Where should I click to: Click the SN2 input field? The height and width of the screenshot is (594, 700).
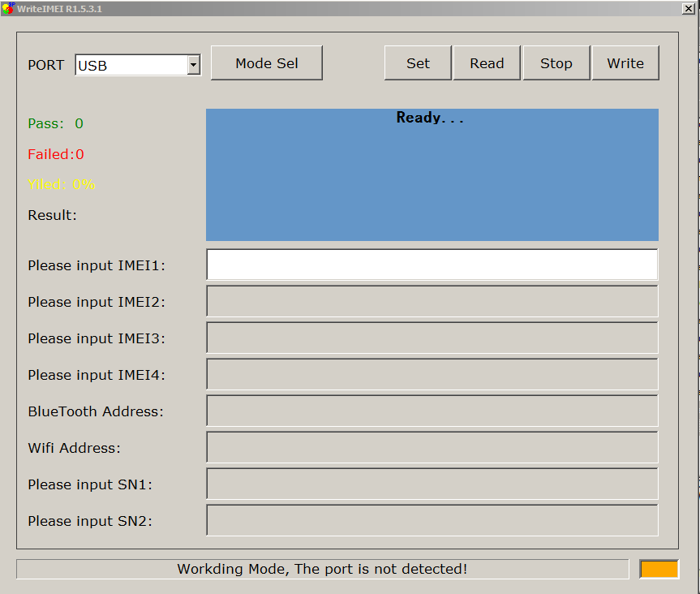pyautogui.click(x=432, y=520)
